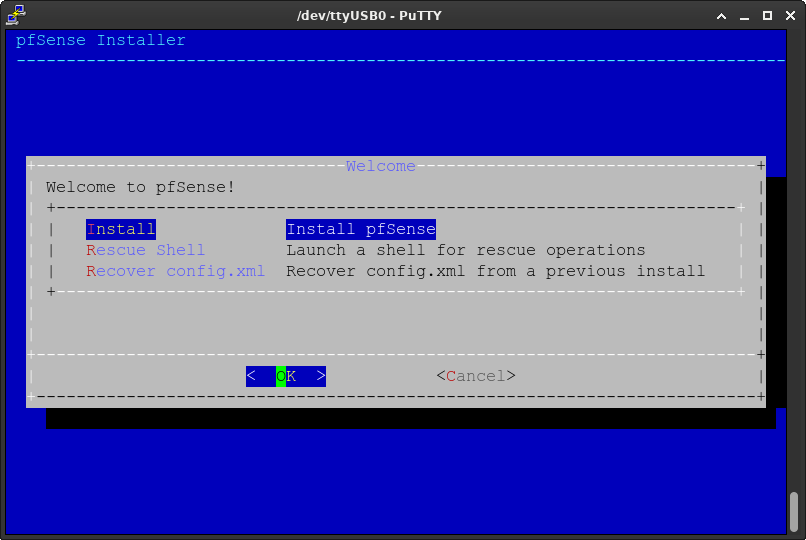The height and width of the screenshot is (540, 806).
Task: Close the PuTTY window
Action: [791, 16]
